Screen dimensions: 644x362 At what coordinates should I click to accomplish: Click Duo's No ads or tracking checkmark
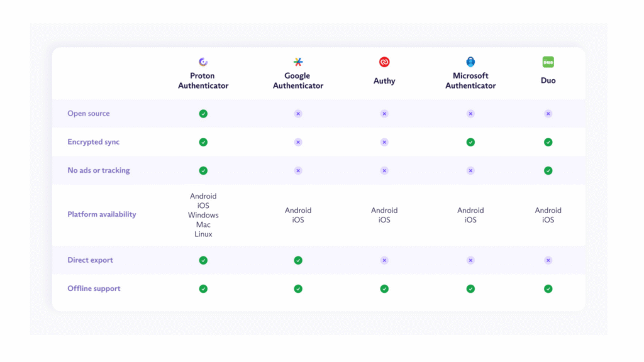[x=548, y=170]
